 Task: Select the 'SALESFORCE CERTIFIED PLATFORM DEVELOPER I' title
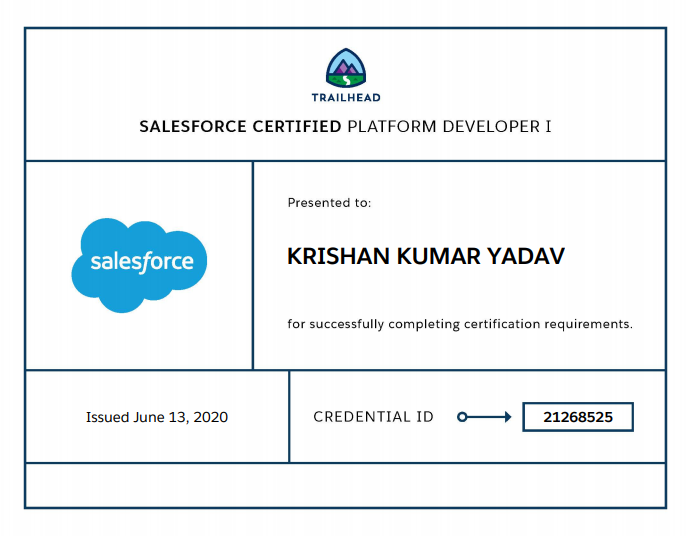coord(345,126)
